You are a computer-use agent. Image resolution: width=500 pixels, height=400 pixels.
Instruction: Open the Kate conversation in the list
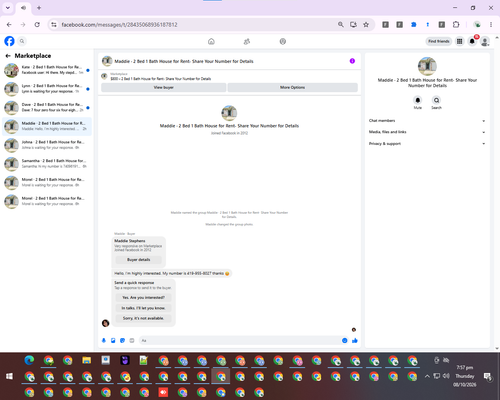pyautogui.click(x=47, y=70)
